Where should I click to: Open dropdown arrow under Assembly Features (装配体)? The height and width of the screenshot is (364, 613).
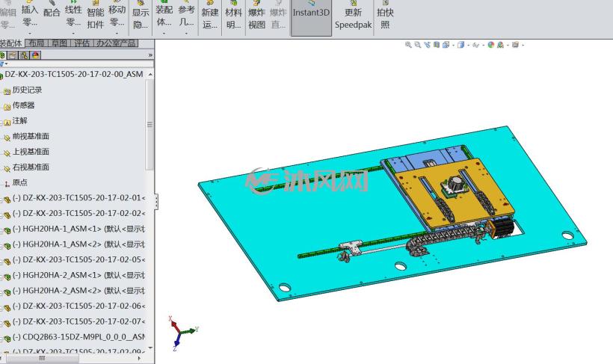point(164,34)
